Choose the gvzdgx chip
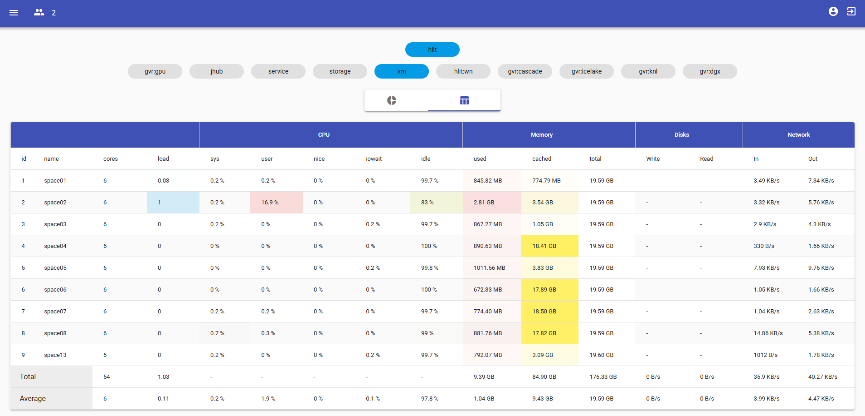Image resolution: width=865 pixels, height=416 pixels. [x=710, y=71]
